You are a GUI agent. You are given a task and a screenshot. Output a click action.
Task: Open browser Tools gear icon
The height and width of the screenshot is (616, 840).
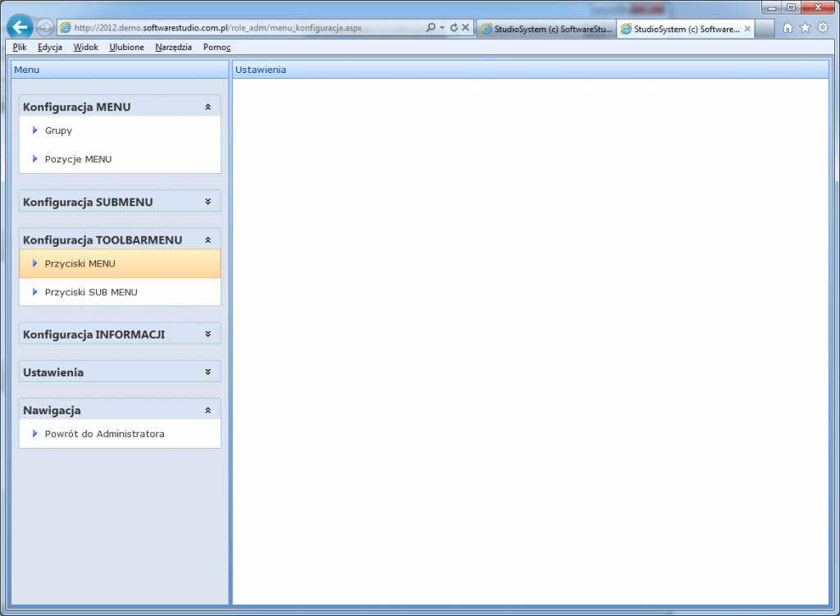(x=823, y=28)
